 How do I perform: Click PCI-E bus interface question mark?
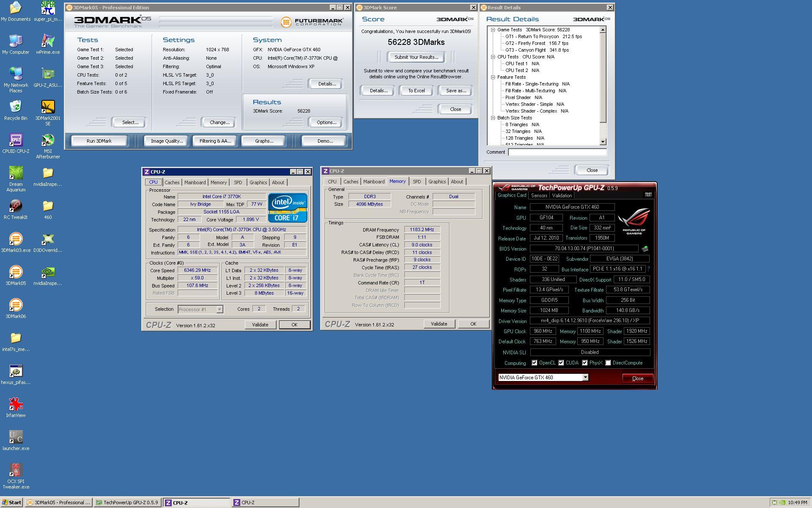pyautogui.click(x=648, y=269)
